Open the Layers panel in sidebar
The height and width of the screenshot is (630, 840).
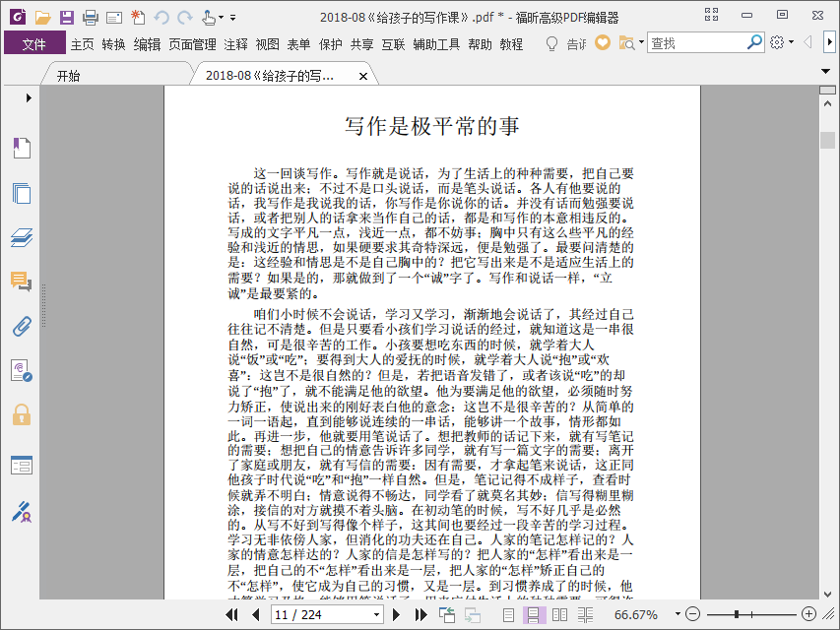point(22,237)
